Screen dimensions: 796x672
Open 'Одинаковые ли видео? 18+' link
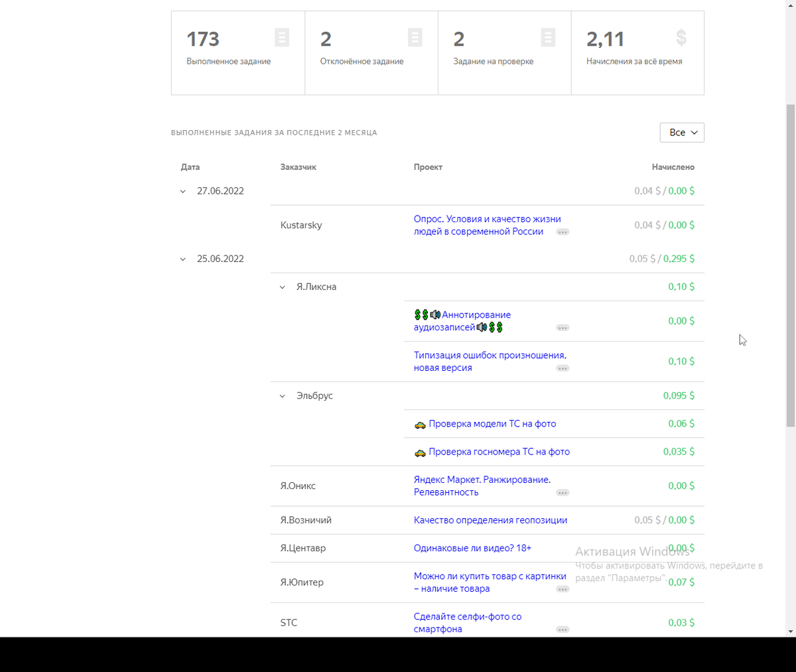472,548
